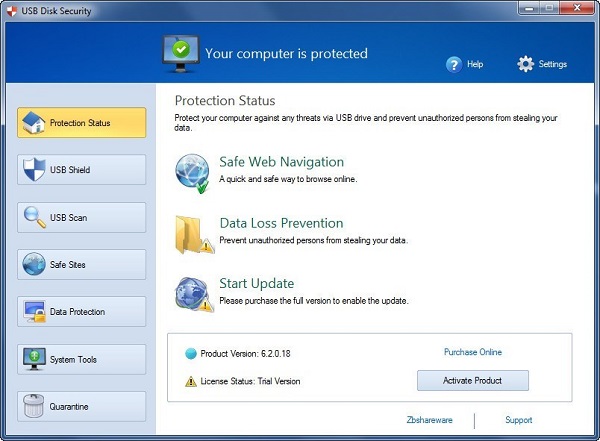
Task: Click 'Prevent unauthorized persons from stealing your data.' under Data Loss Prevention
Action: tap(313, 240)
